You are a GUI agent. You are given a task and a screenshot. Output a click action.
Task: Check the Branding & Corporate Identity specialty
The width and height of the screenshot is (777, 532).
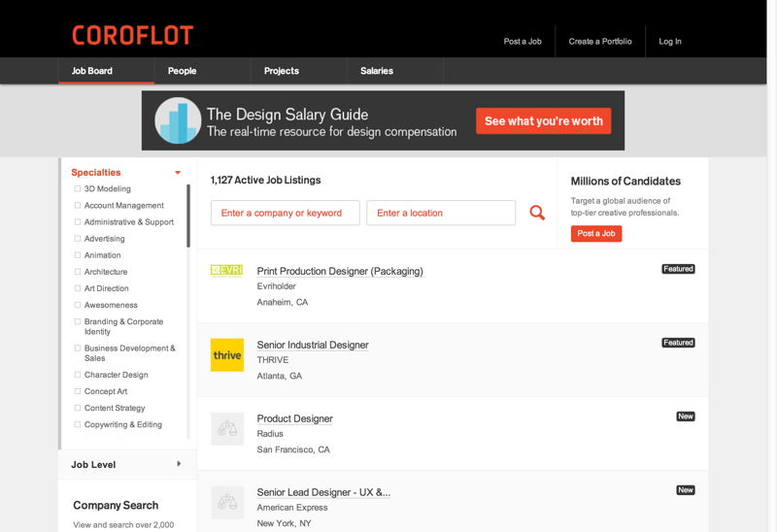tap(78, 321)
